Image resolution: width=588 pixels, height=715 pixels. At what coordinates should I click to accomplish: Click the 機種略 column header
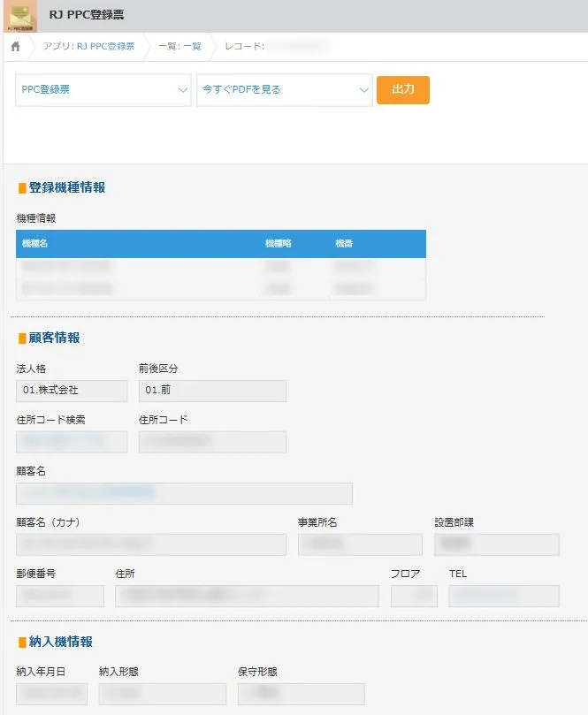point(278,244)
